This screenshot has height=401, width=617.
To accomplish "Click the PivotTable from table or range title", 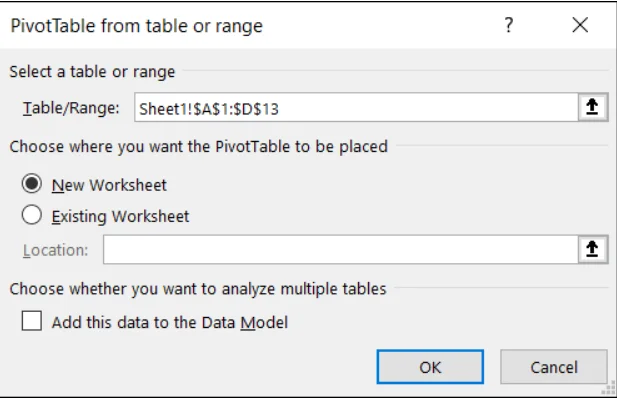I will 136,27.
